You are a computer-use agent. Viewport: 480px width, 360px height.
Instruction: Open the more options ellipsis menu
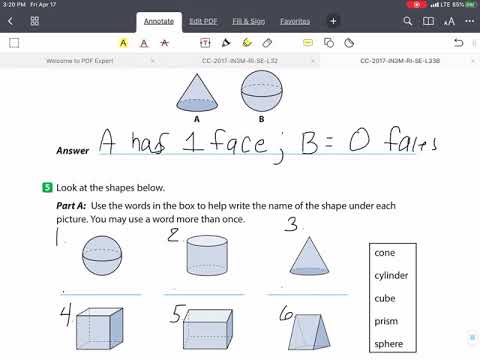tap(470, 21)
